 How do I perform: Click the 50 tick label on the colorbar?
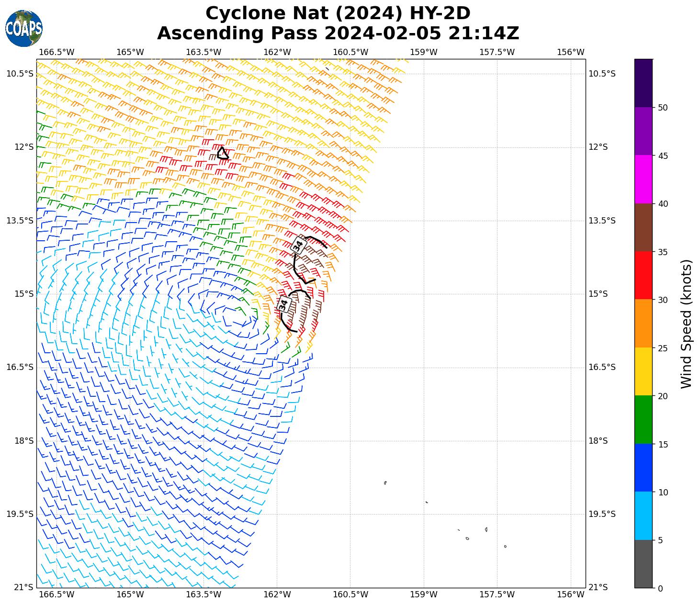pyautogui.click(x=663, y=108)
